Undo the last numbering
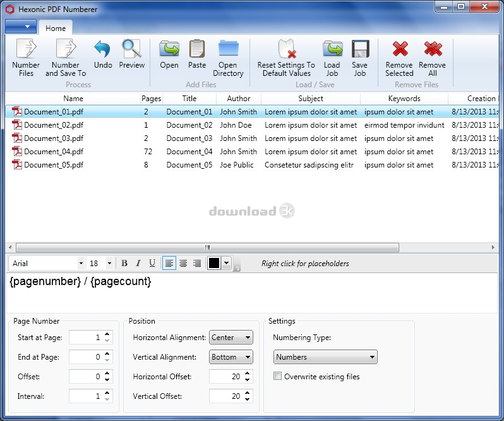The image size is (504, 421). pos(102,49)
